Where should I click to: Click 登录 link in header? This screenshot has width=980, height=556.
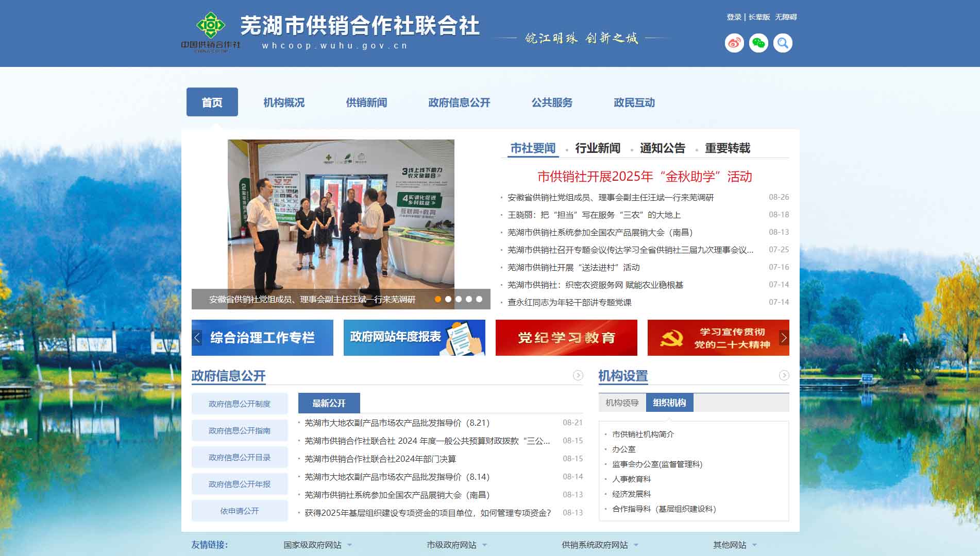click(734, 17)
